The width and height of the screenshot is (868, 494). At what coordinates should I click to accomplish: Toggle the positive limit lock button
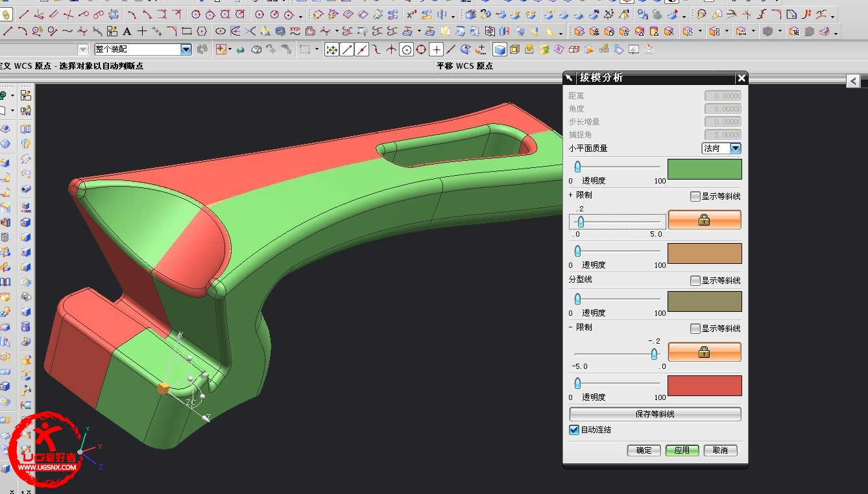point(705,220)
